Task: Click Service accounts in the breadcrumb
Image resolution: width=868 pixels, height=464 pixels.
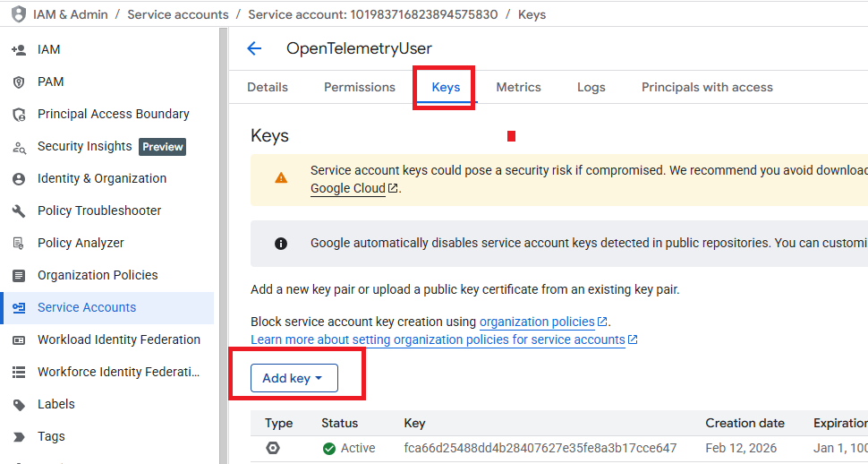Action: tap(178, 14)
